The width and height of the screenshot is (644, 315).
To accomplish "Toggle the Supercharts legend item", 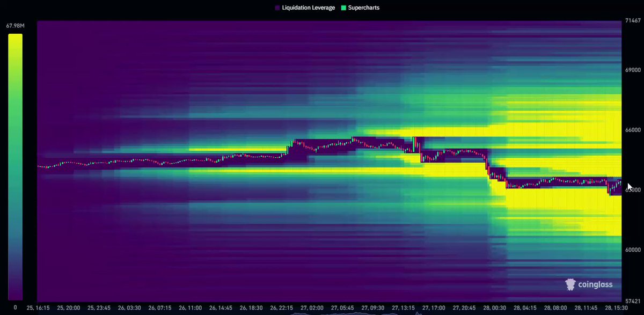I will pyautogui.click(x=360, y=8).
